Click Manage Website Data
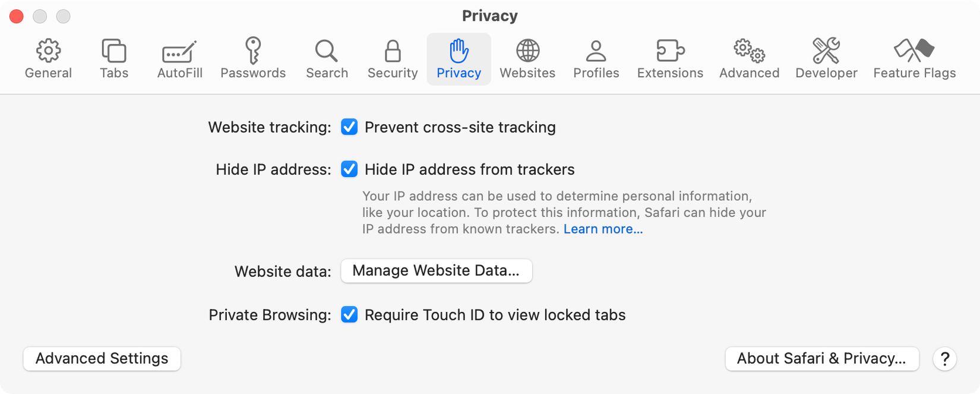980x394 pixels. (x=437, y=271)
